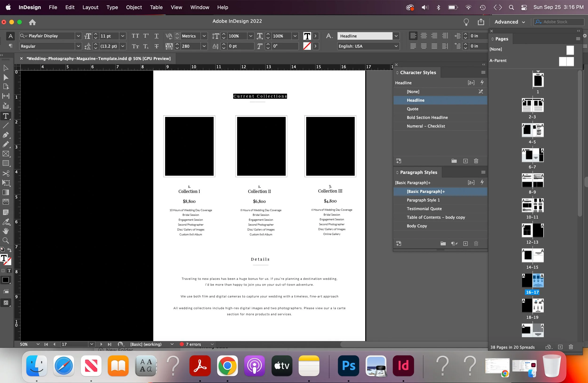
Task: Open the Headline character style dropdown
Action: [x=396, y=36]
